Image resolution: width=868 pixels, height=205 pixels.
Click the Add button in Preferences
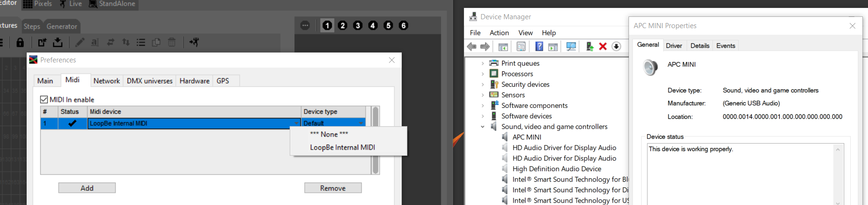tap(87, 188)
